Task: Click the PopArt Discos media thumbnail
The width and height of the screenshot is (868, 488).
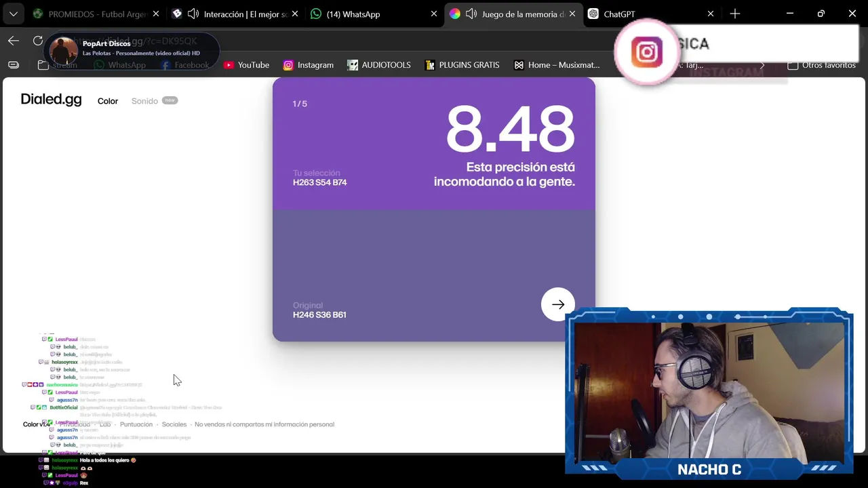Action: pos(64,49)
